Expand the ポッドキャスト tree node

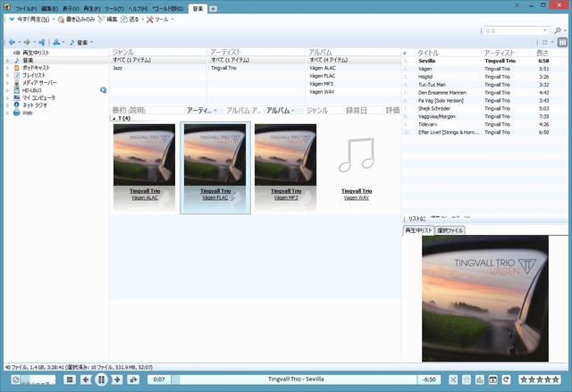(x=6, y=68)
